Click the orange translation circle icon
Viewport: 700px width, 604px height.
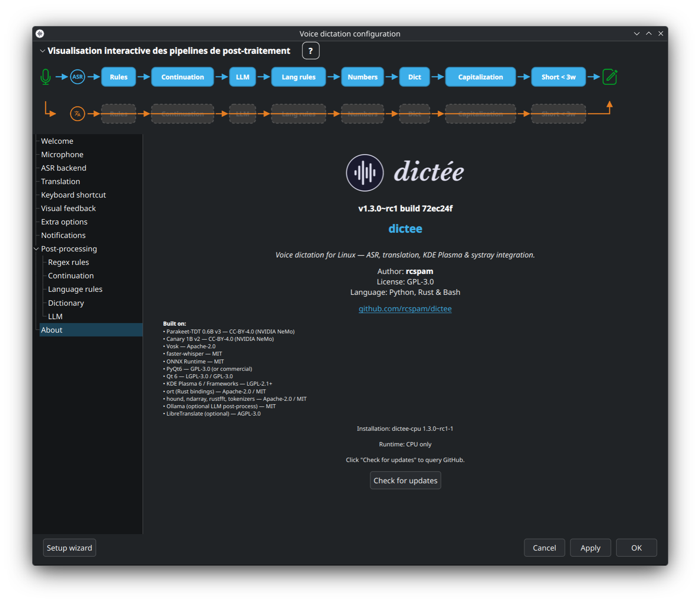(78, 114)
